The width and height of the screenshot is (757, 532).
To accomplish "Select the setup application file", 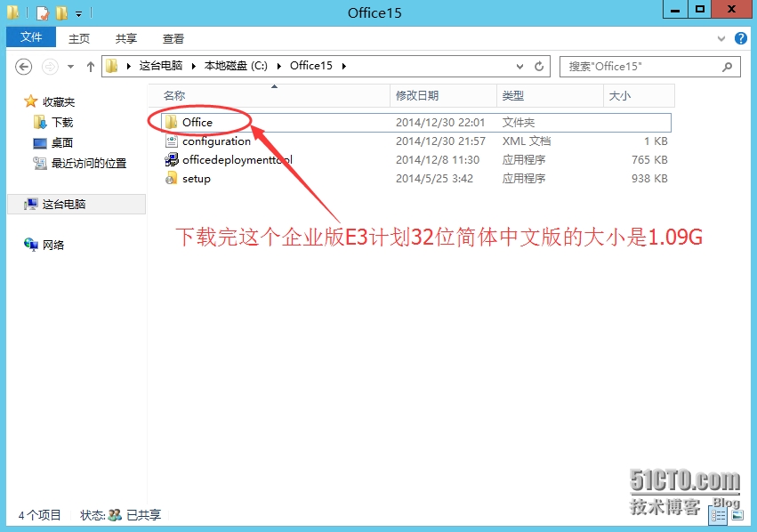I will [197, 178].
